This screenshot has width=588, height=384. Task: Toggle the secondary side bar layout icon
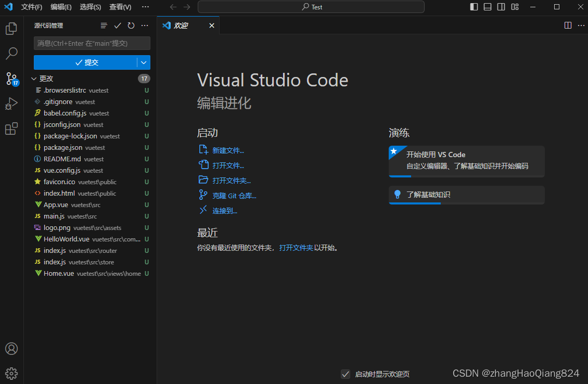(501, 7)
